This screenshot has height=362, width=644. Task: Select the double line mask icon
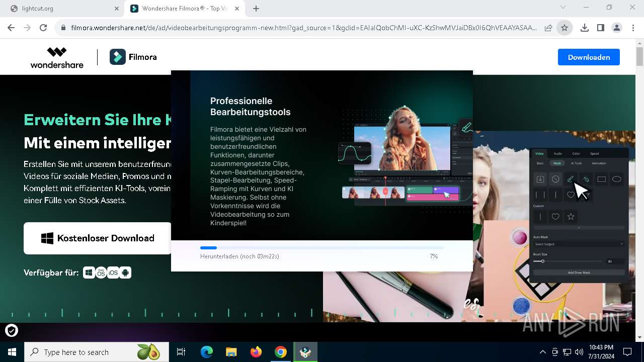540,195
